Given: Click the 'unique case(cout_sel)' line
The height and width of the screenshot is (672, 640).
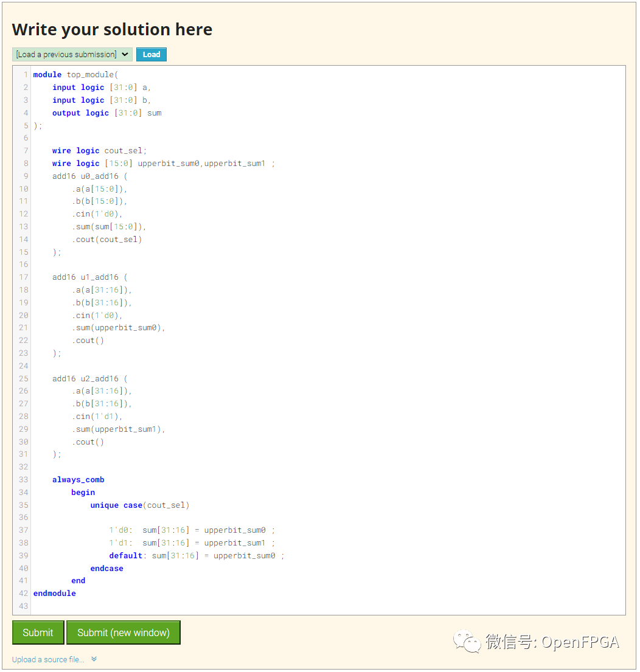Looking at the screenshot, I should pos(140,505).
